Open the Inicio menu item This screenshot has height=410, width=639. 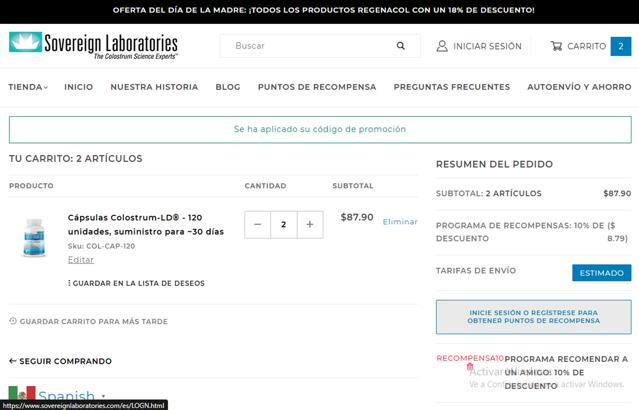click(79, 87)
